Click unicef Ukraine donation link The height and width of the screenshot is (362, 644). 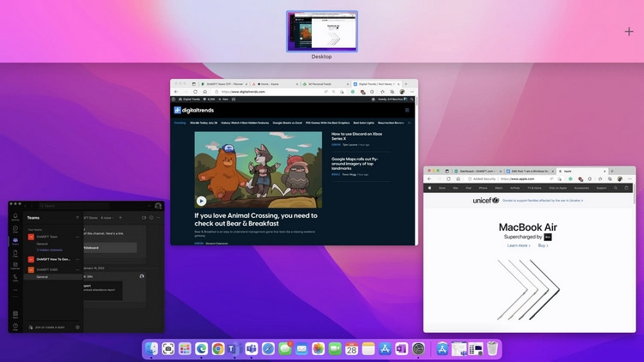543,201
